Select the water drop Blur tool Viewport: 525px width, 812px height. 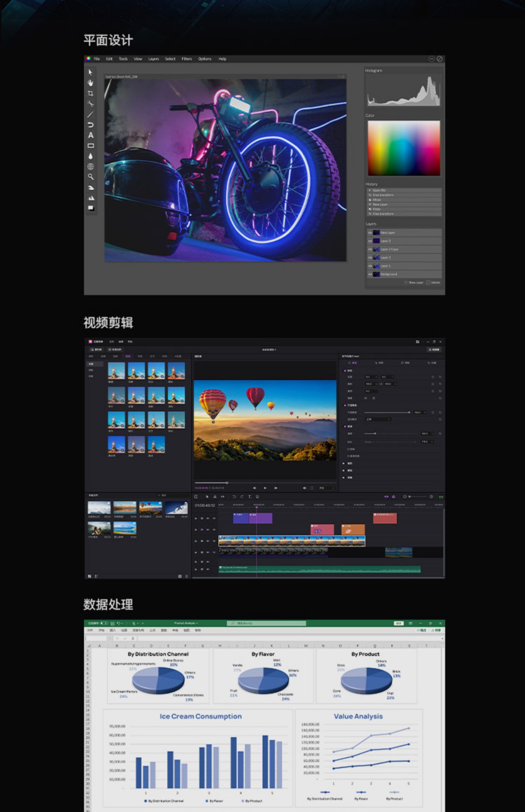(x=90, y=156)
